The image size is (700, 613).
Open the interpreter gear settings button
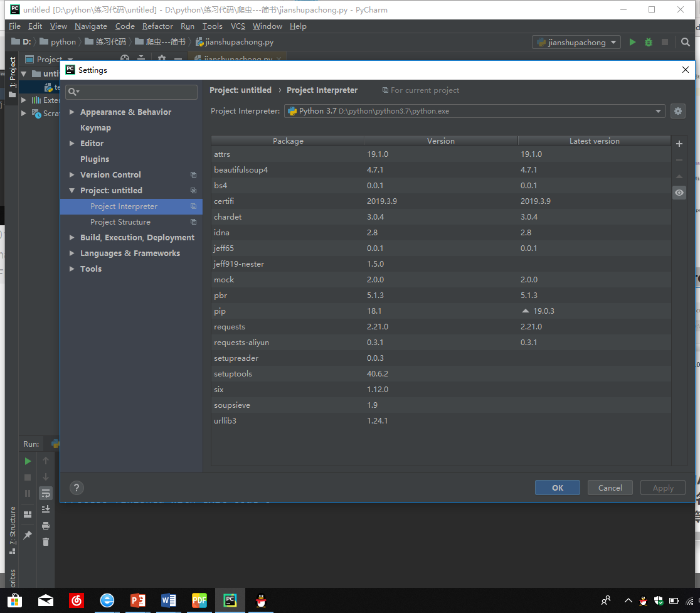click(677, 111)
